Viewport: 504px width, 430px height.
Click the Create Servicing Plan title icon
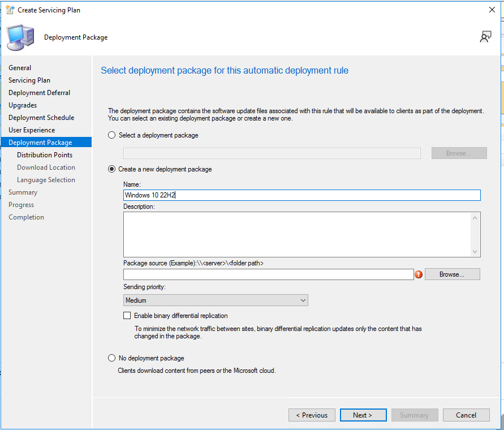(10, 10)
